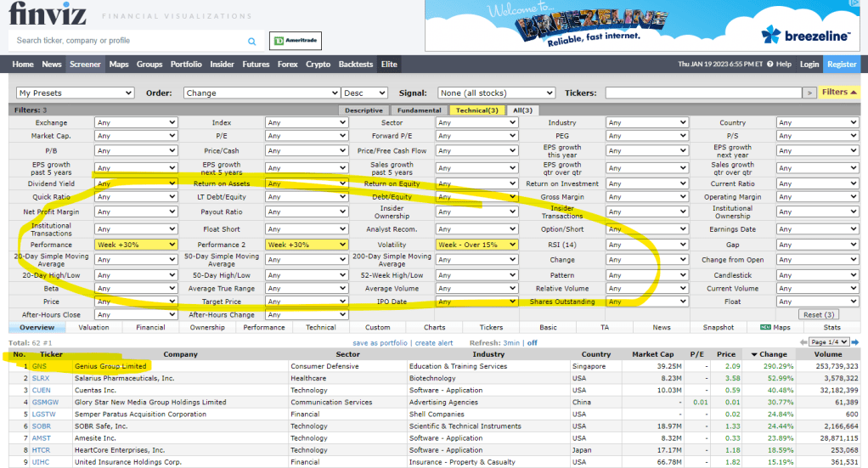The image size is (868, 468).
Task: Open Maps in the navigation bar
Action: 119,65
